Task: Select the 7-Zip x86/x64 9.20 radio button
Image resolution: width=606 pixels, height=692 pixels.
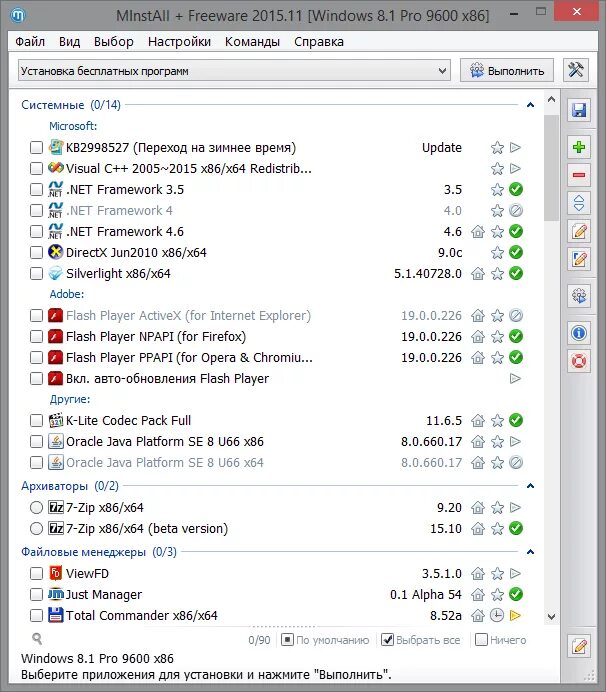Action: (x=36, y=508)
